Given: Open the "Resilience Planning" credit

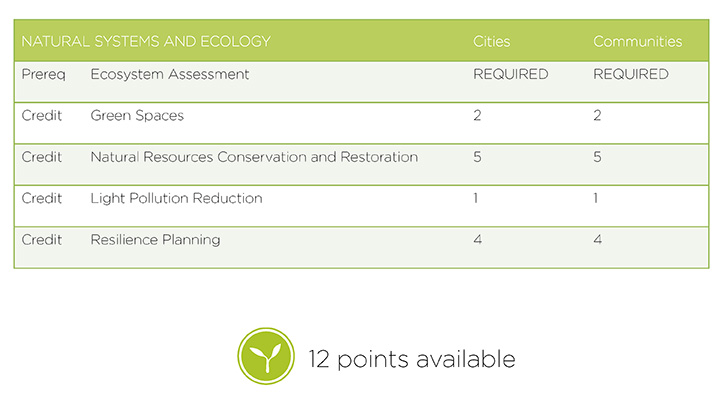Looking at the screenshot, I should click(x=155, y=240).
